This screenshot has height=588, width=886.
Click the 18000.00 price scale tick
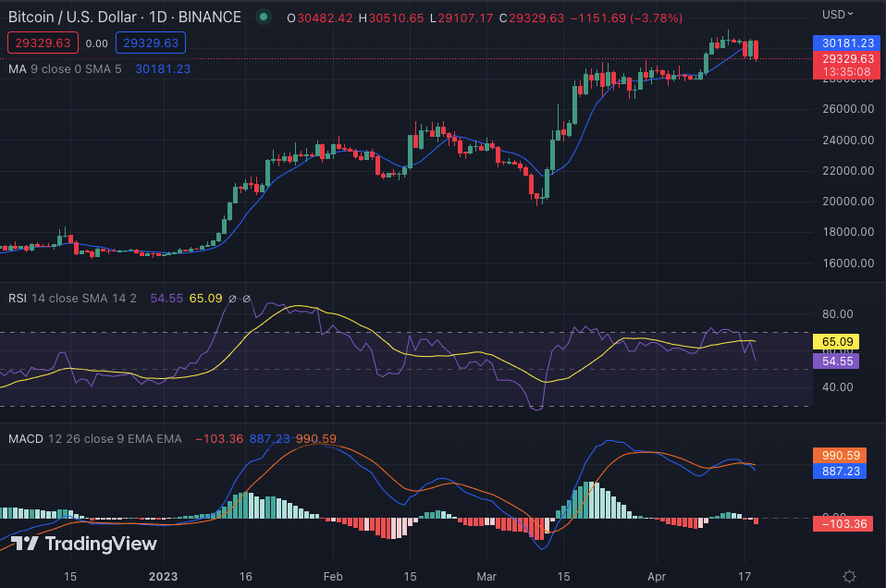pyautogui.click(x=848, y=231)
